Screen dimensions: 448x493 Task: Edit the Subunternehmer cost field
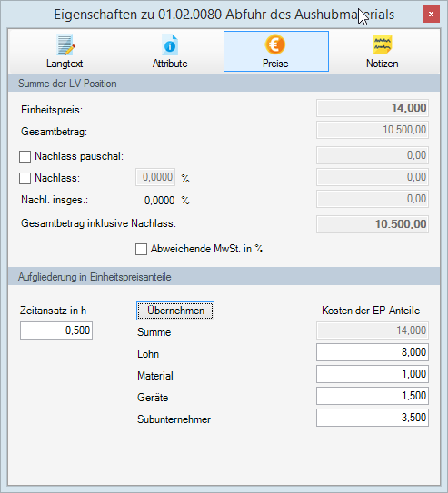click(x=373, y=418)
